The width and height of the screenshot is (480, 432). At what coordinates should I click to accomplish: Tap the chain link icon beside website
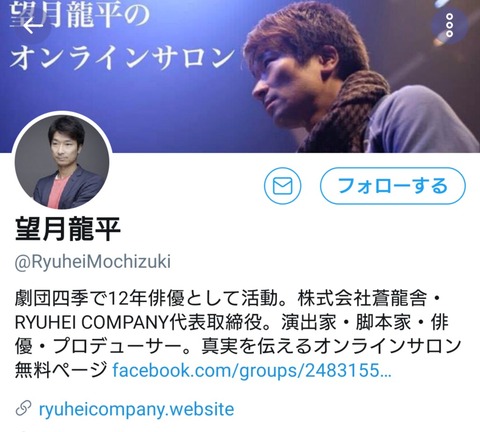click(x=23, y=409)
